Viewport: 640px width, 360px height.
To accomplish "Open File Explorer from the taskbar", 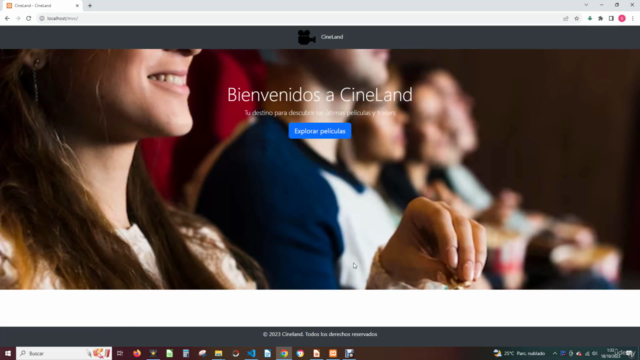I will (218, 353).
